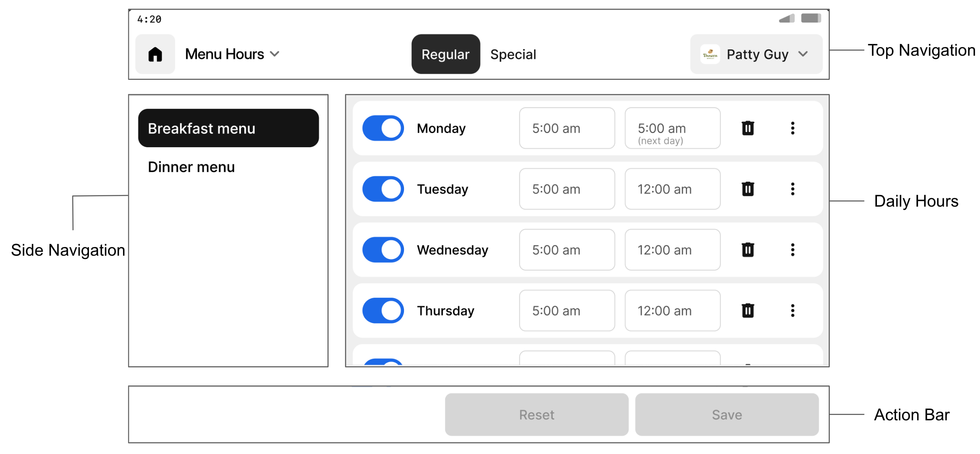This screenshot has height=454, width=980.
Task: Delete Monday hours with trash icon
Action: [x=748, y=128]
